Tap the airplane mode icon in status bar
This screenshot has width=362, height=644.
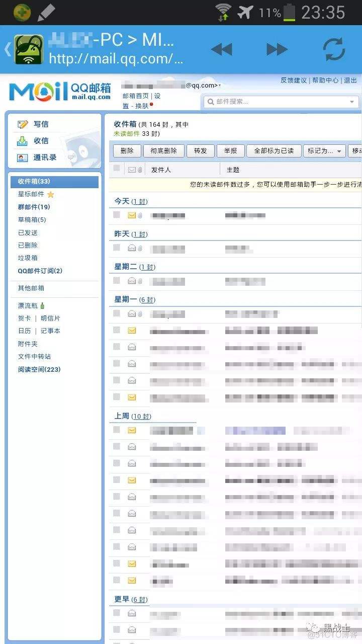click(x=245, y=12)
